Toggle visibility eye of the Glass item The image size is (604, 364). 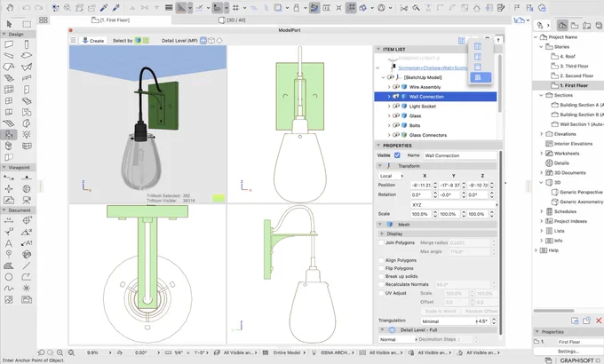coord(395,116)
